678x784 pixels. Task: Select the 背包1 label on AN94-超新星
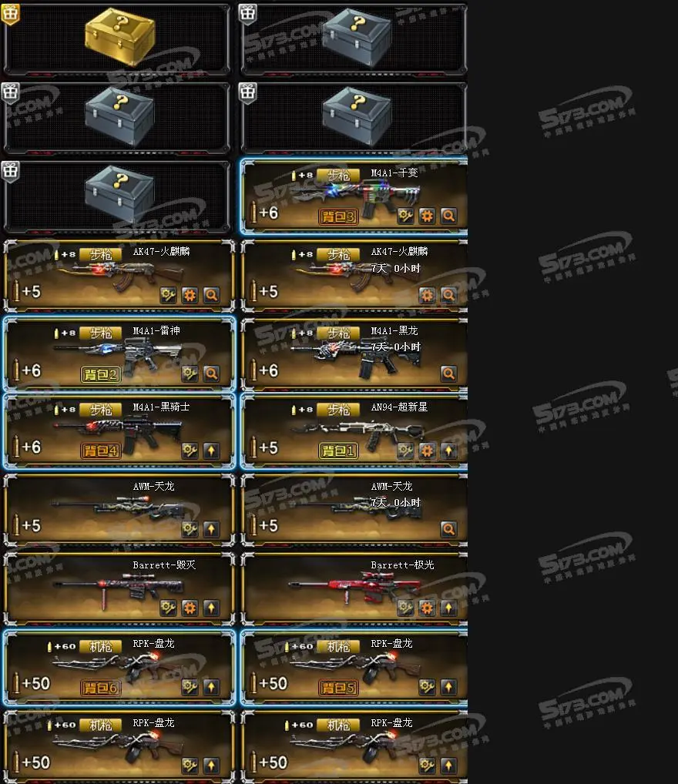pos(337,451)
